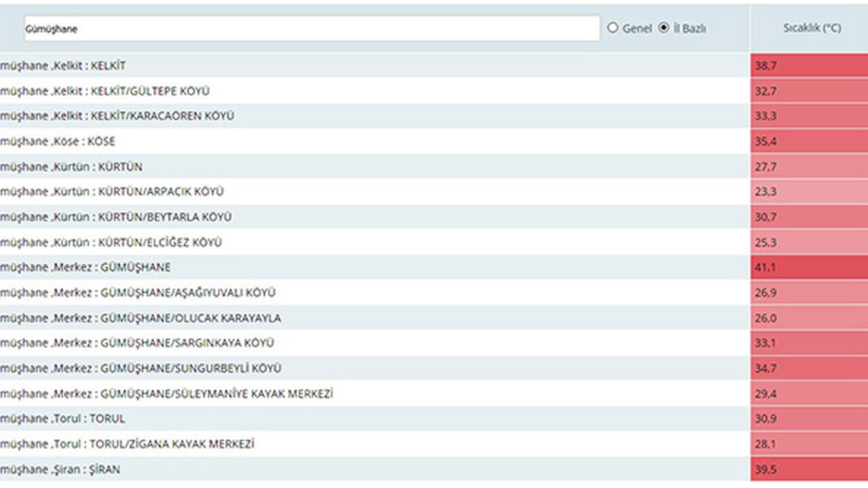Click GÜMÜŞHANE/SARGINKAYA KÖYÜ station
The height and width of the screenshot is (488, 868).
(137, 343)
